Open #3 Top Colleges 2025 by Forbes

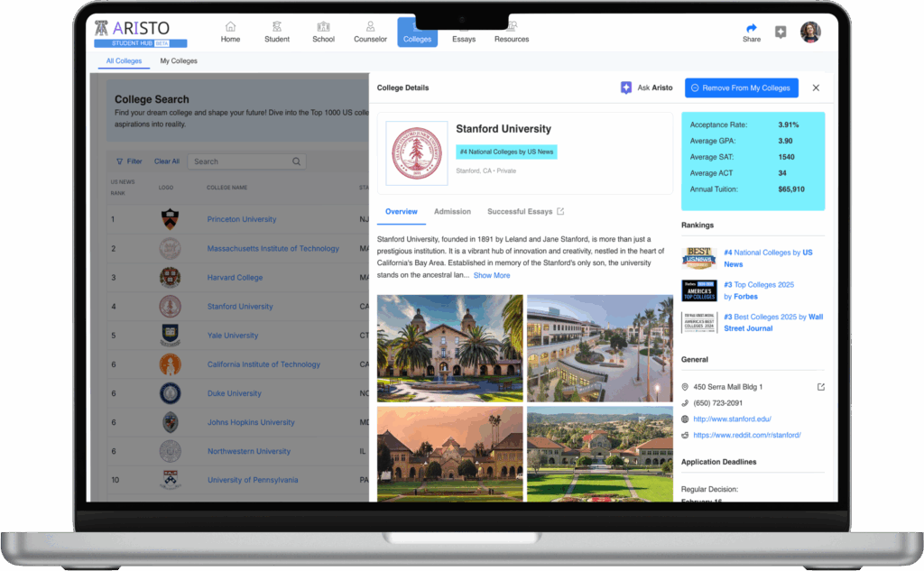(758, 290)
